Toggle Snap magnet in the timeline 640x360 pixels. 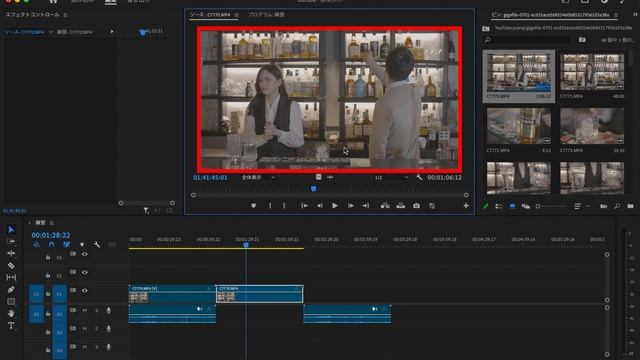pyautogui.click(x=51, y=244)
